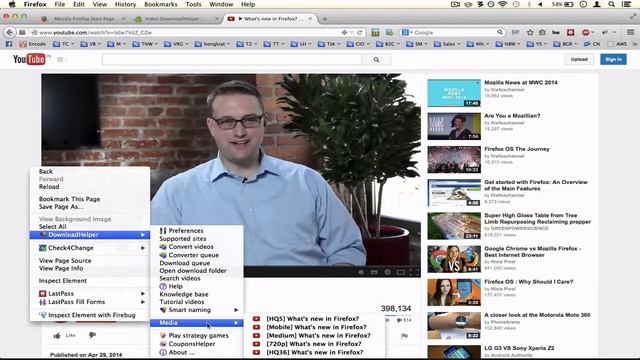Screen dimensions: 640x360
Task: Expand the LastPass submenu
Action: tap(90, 293)
